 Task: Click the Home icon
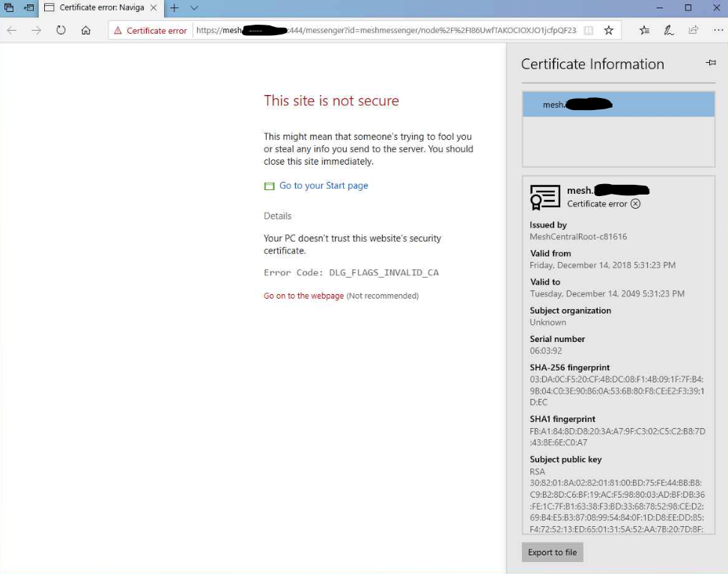click(x=86, y=30)
